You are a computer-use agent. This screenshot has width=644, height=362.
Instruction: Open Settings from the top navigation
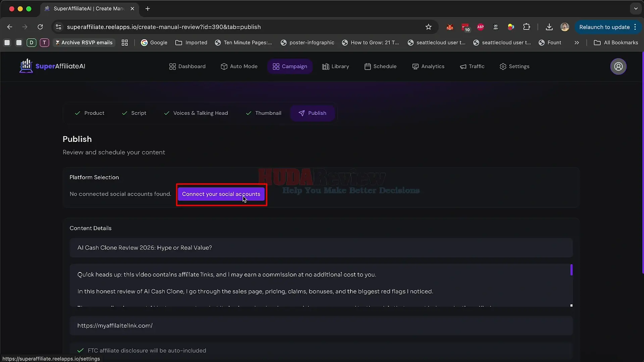pos(514,66)
